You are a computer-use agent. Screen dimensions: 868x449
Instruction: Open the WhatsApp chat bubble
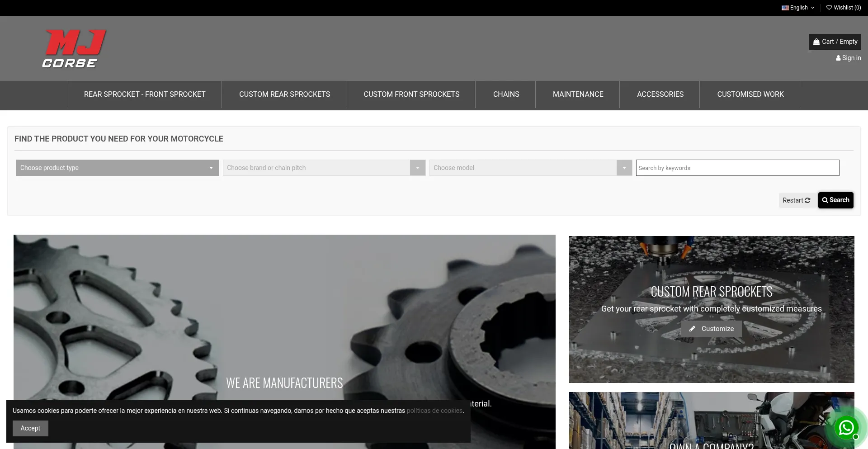point(846,428)
